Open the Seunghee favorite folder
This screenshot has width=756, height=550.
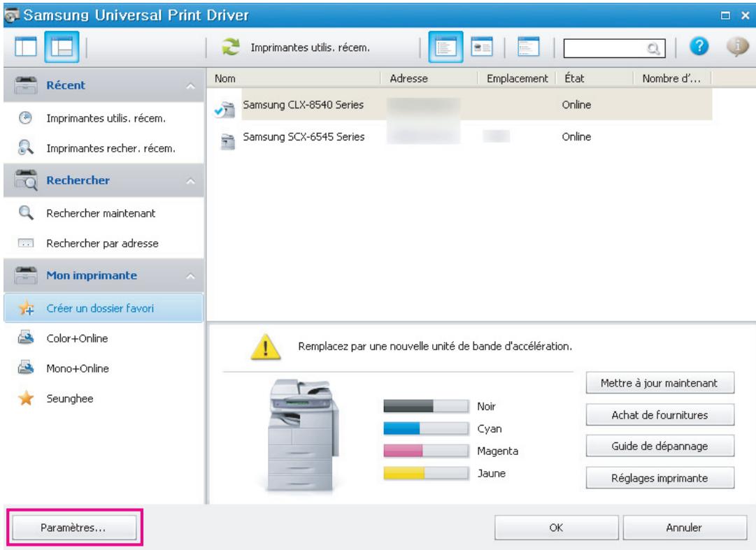(69, 398)
